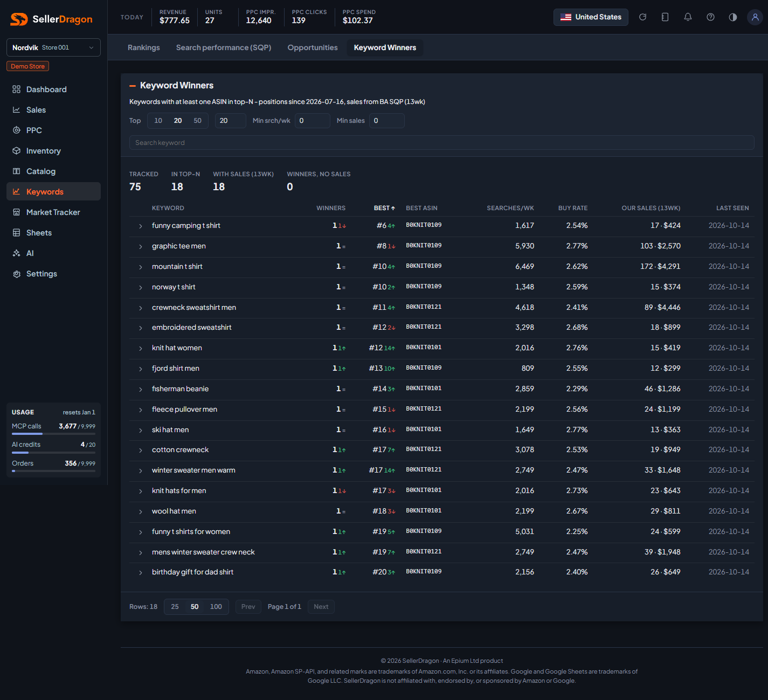Go to Sales in the sidebar
The height and width of the screenshot is (700, 768).
[53, 110]
